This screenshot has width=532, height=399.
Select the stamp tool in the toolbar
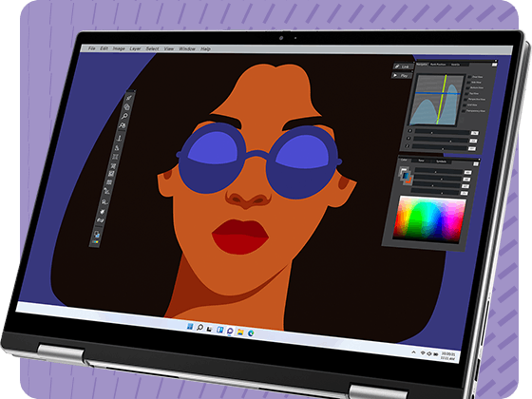(119, 138)
